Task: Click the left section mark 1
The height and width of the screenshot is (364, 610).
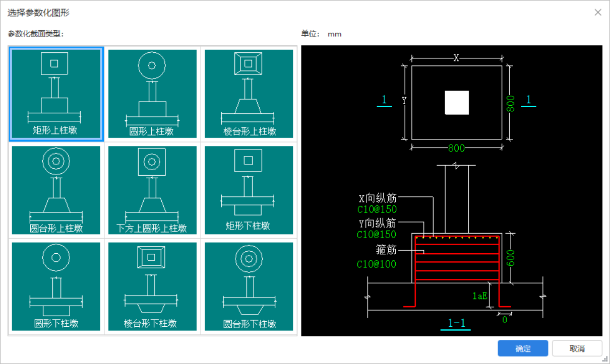Action: coord(384,100)
